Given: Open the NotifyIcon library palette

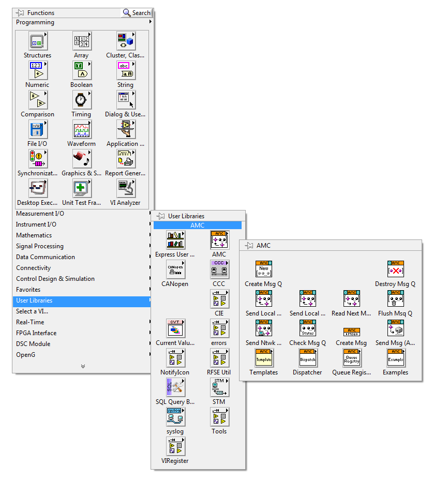Looking at the screenshot, I should [175, 358].
